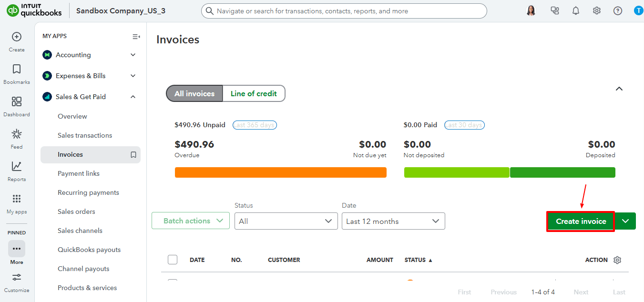This screenshot has height=302, width=644.
Task: Open the table settings gear above the Action column
Action: click(617, 260)
